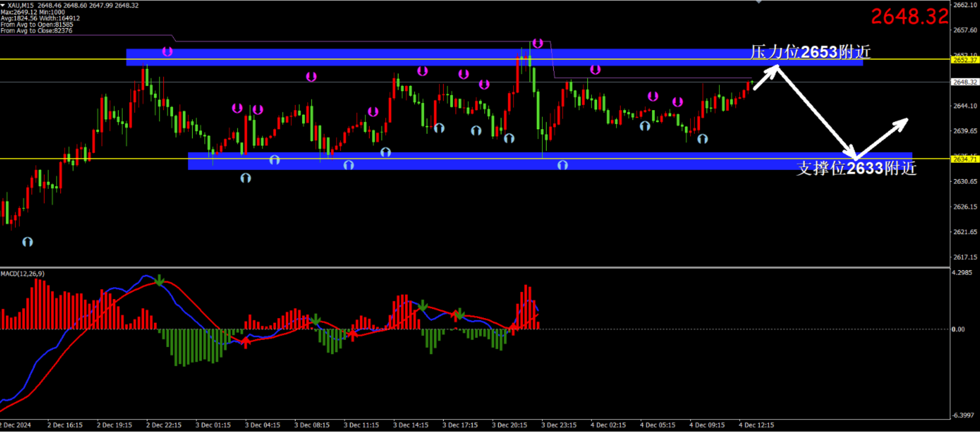Click pink marker at resistance zone's left end
Viewport: 980px width, 432px height.
167,51
